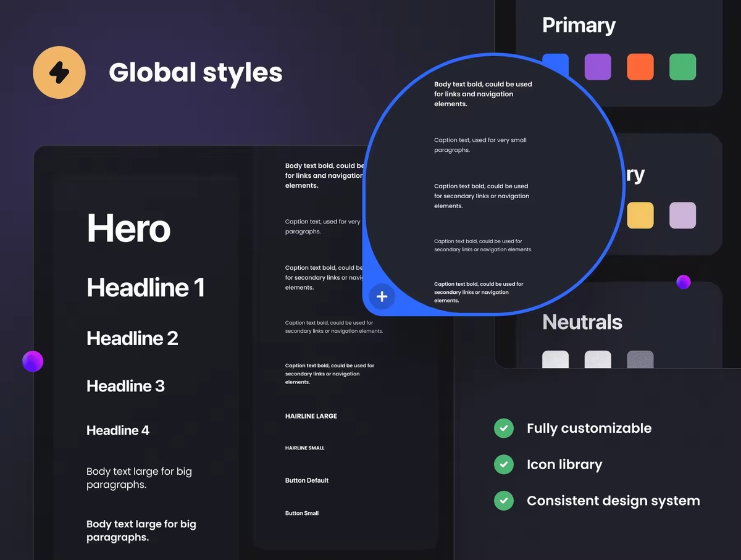Click the Global styles title

click(196, 72)
